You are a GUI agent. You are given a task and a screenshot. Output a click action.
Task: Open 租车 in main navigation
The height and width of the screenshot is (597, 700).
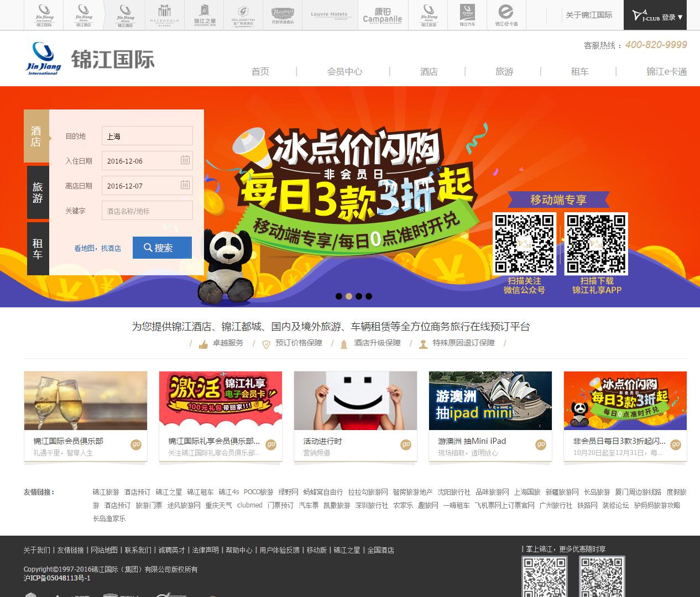pyautogui.click(x=579, y=71)
